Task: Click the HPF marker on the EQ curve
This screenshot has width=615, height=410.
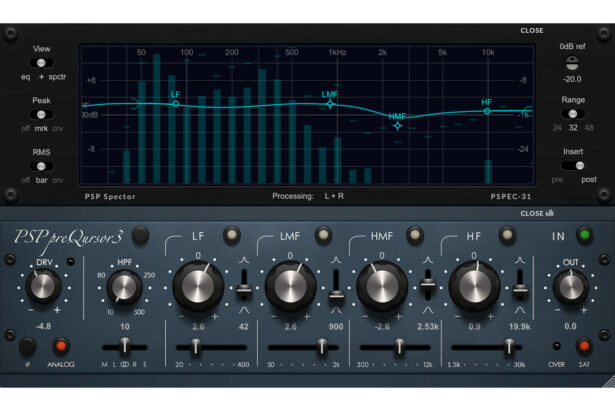Action: tap(136, 104)
